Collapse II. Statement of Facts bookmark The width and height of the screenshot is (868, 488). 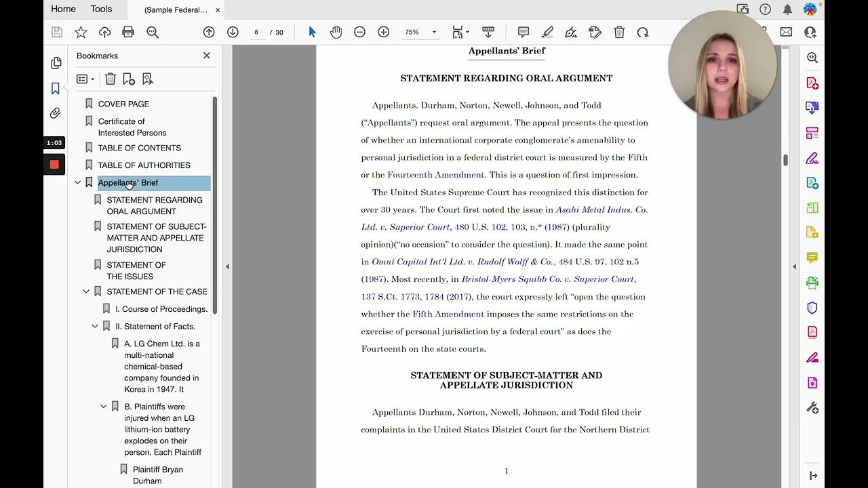coord(95,326)
